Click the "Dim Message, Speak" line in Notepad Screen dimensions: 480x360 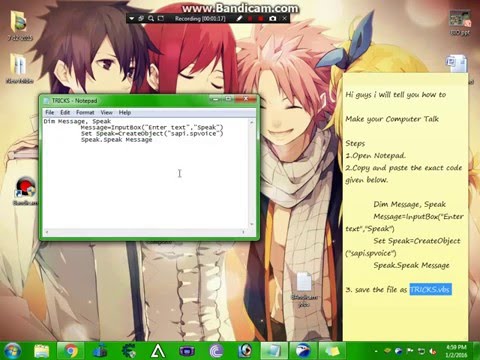77,121
